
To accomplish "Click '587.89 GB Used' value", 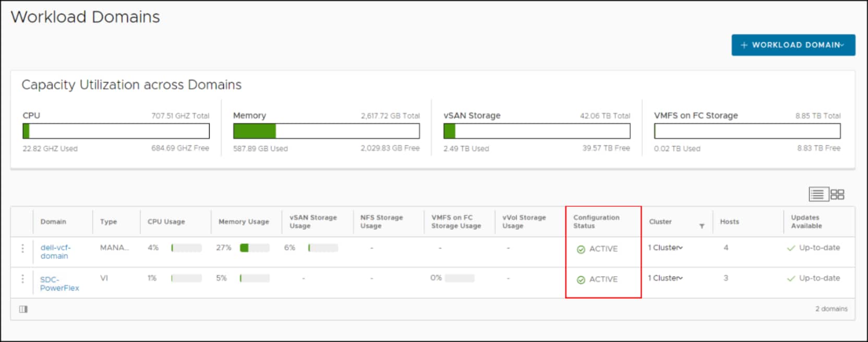I will (x=260, y=149).
